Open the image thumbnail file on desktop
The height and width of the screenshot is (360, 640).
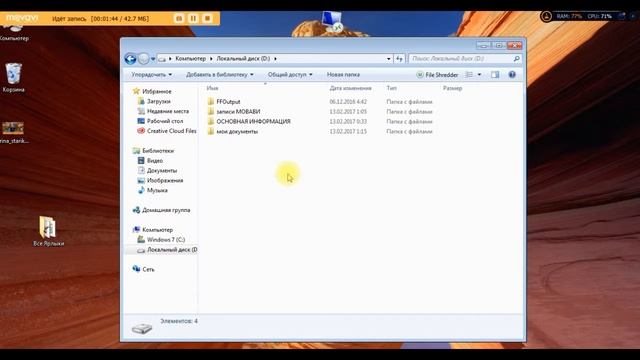[x=13, y=133]
